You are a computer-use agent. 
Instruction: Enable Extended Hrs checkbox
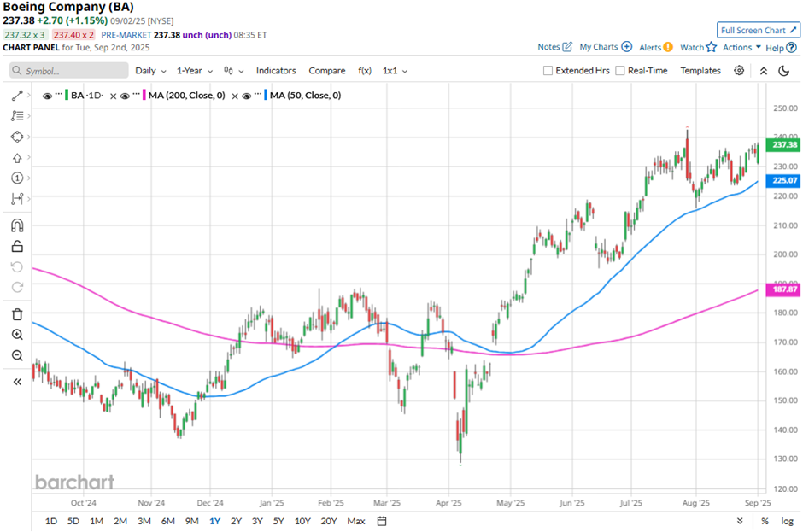pos(548,71)
